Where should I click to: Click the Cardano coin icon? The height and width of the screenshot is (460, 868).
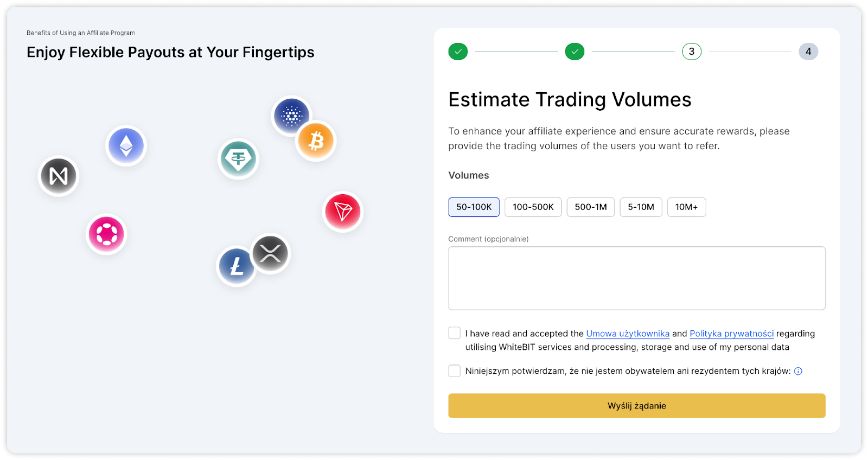(x=290, y=113)
